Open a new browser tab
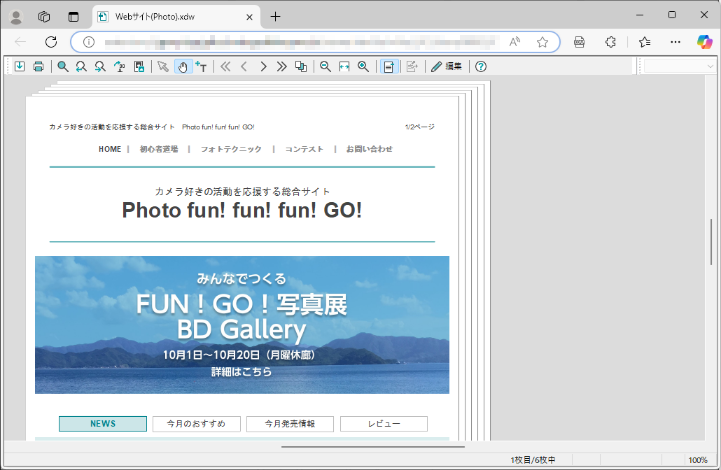Screen dimensions: 721x470 [x=275, y=17]
